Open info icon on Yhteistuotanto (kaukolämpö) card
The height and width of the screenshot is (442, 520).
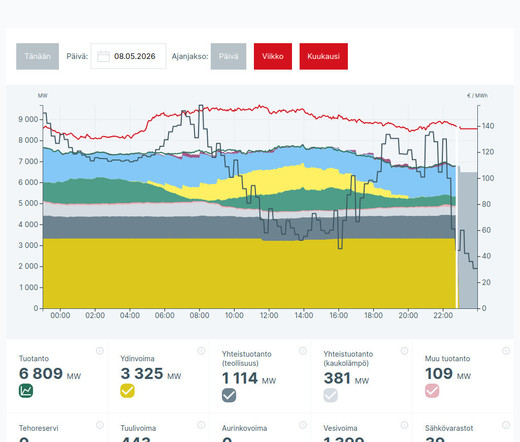pyautogui.click(x=404, y=351)
